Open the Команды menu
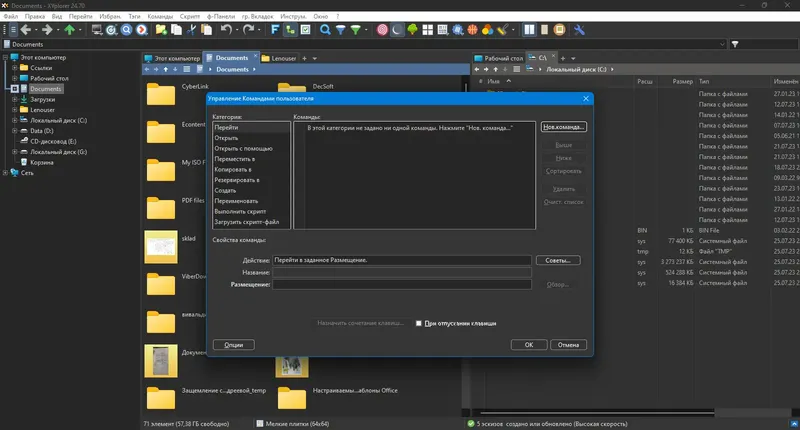This screenshot has height=430, width=800. point(160,16)
